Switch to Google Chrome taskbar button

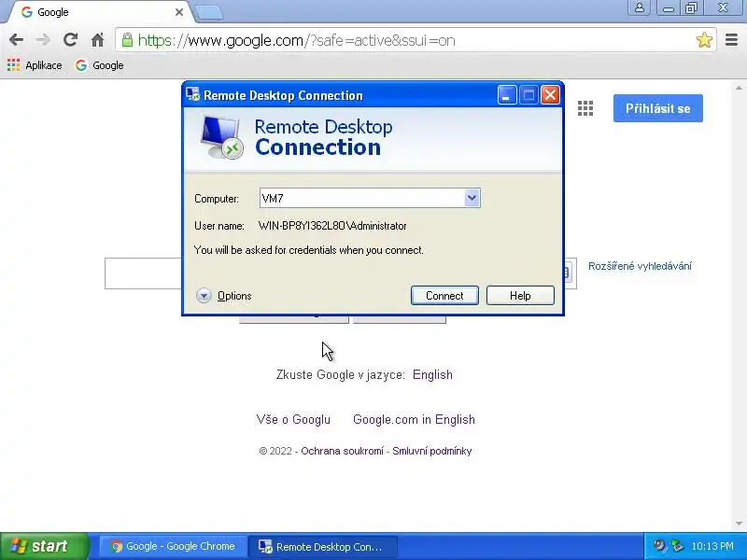(173, 546)
